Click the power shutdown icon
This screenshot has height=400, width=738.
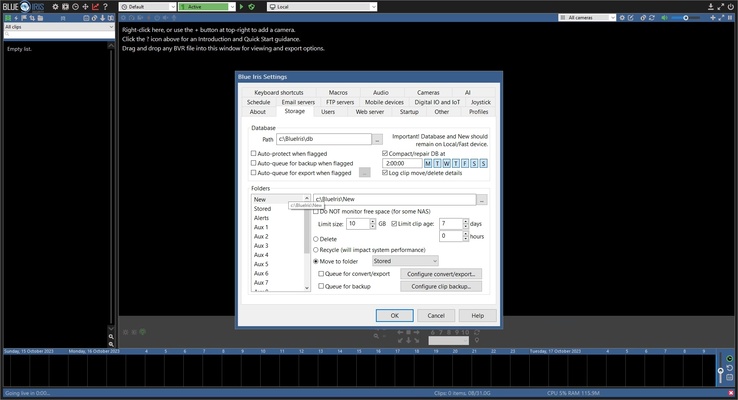click(730, 7)
